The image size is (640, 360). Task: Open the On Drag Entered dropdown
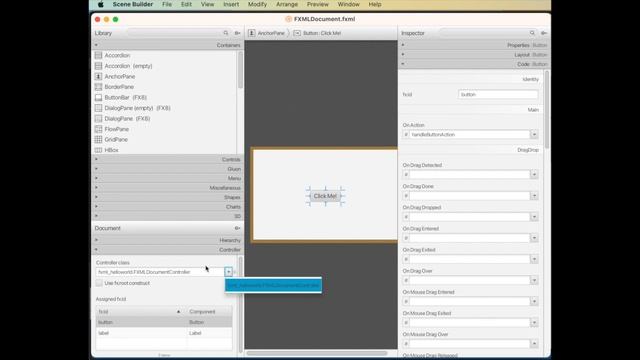tap(534, 238)
